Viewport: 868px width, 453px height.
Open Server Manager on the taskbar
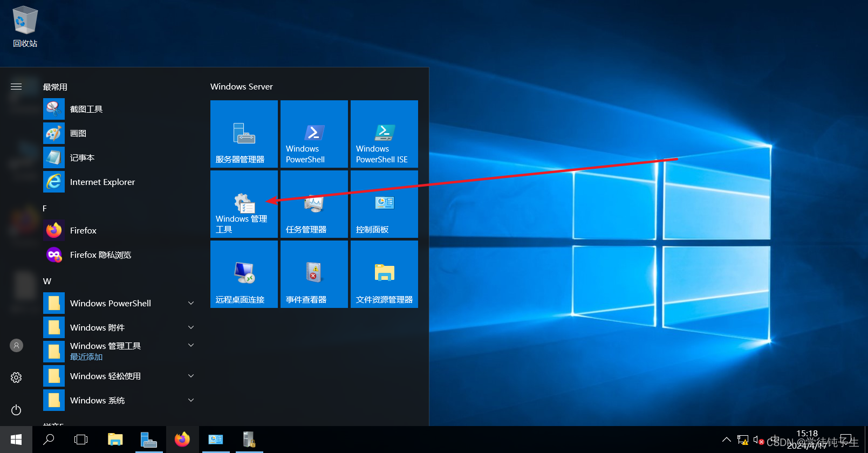(x=148, y=440)
